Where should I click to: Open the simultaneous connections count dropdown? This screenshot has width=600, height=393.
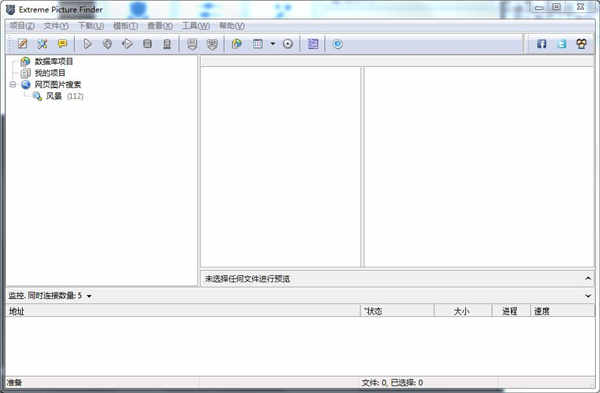point(89,296)
